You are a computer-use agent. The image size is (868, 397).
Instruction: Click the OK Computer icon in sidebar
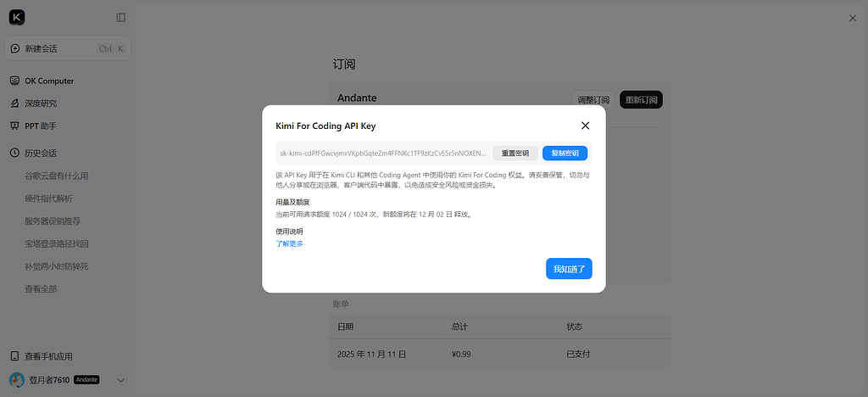(15, 81)
